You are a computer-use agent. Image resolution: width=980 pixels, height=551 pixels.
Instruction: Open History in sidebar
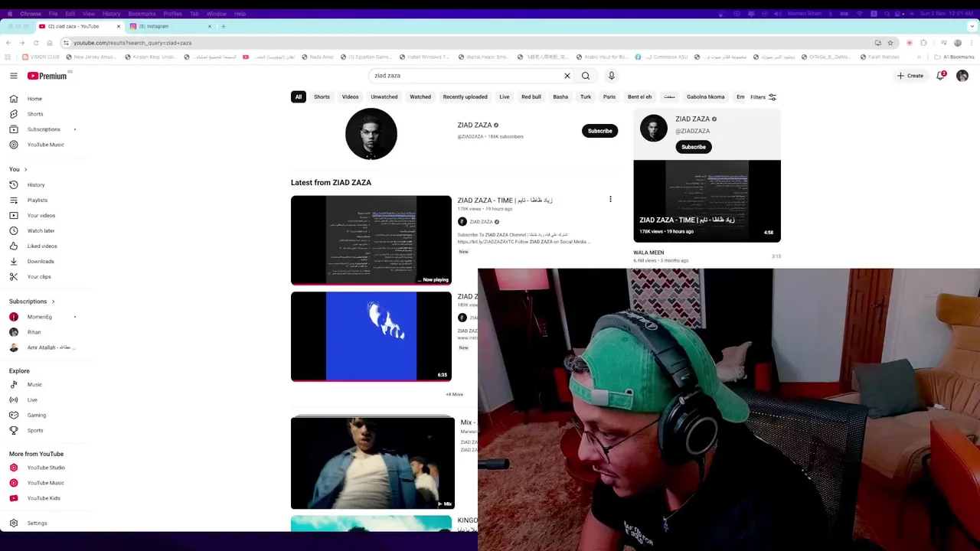(36, 185)
